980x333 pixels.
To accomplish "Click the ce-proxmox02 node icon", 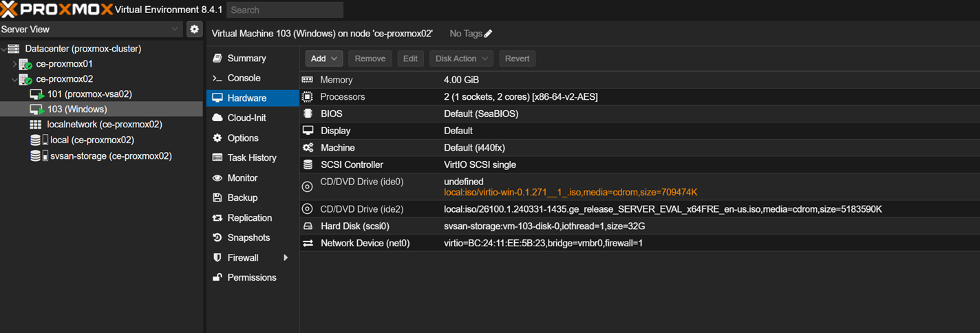I will (25, 79).
